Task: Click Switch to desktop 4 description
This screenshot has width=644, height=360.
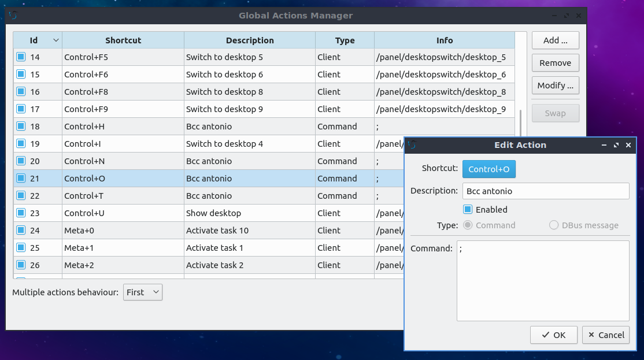Action: (250, 144)
